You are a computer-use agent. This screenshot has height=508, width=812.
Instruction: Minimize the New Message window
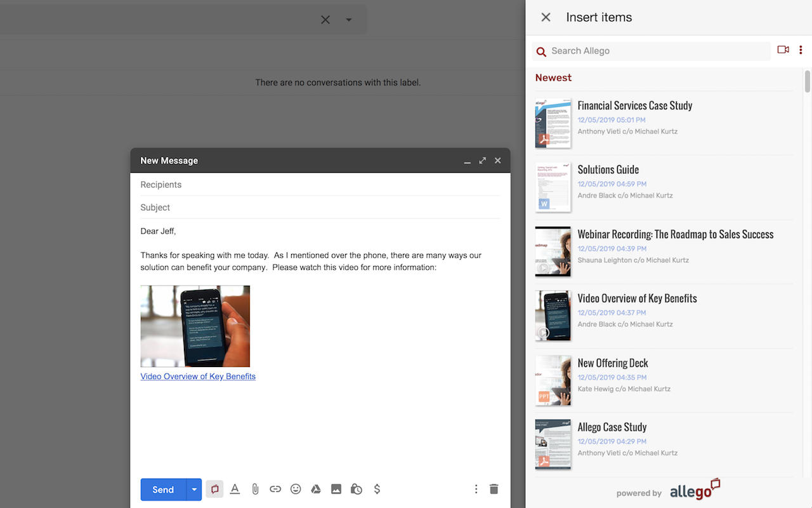point(468,161)
